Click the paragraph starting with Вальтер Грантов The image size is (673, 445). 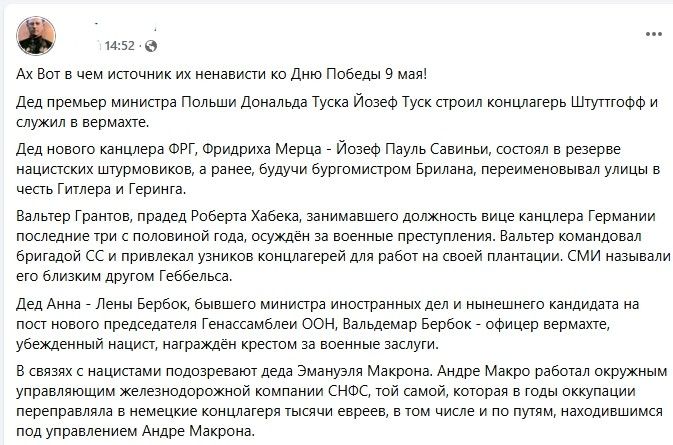[343, 246]
